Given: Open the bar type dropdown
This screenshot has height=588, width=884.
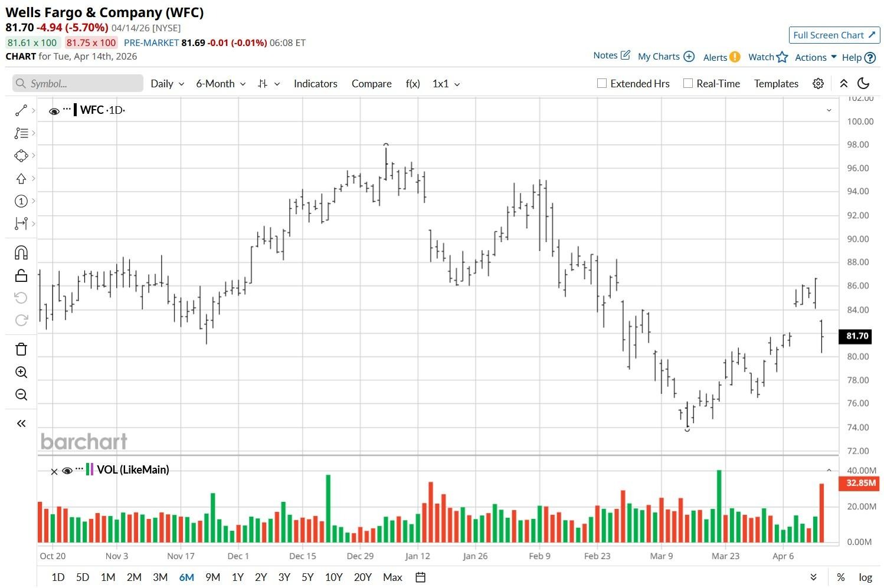Looking at the screenshot, I should click(269, 84).
